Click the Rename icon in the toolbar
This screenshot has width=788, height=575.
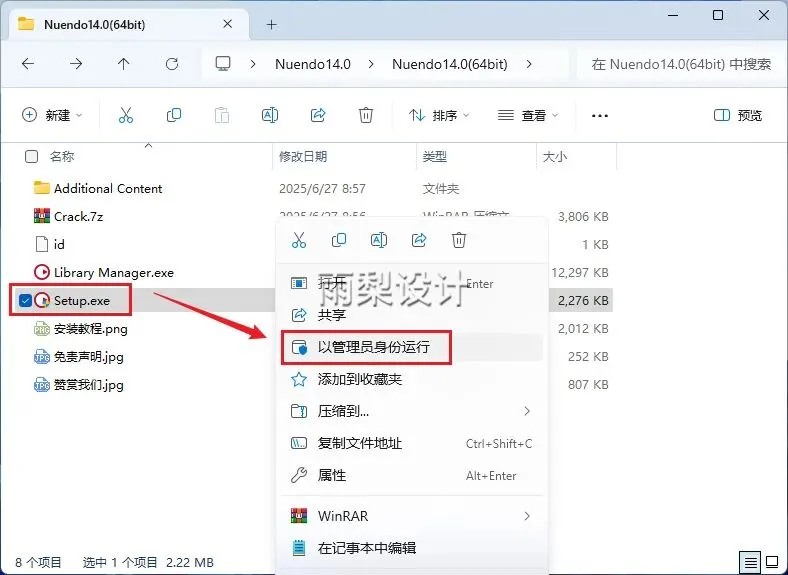coord(270,116)
